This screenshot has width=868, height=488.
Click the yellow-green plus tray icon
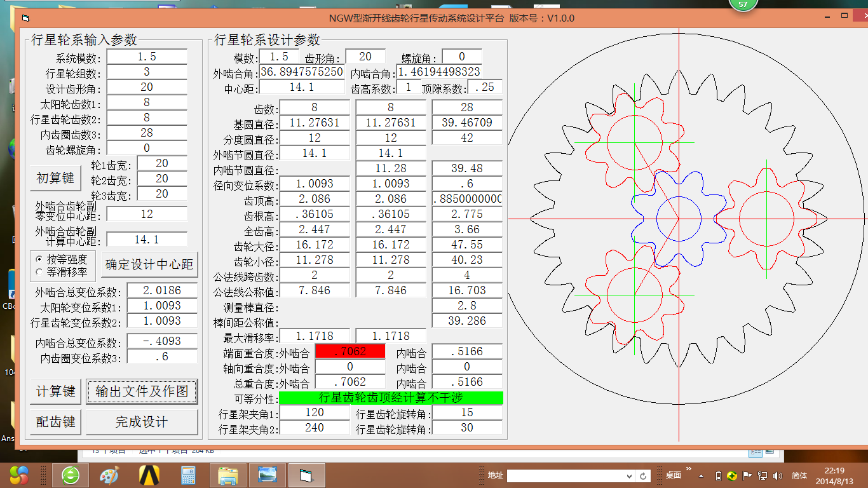[x=732, y=475]
